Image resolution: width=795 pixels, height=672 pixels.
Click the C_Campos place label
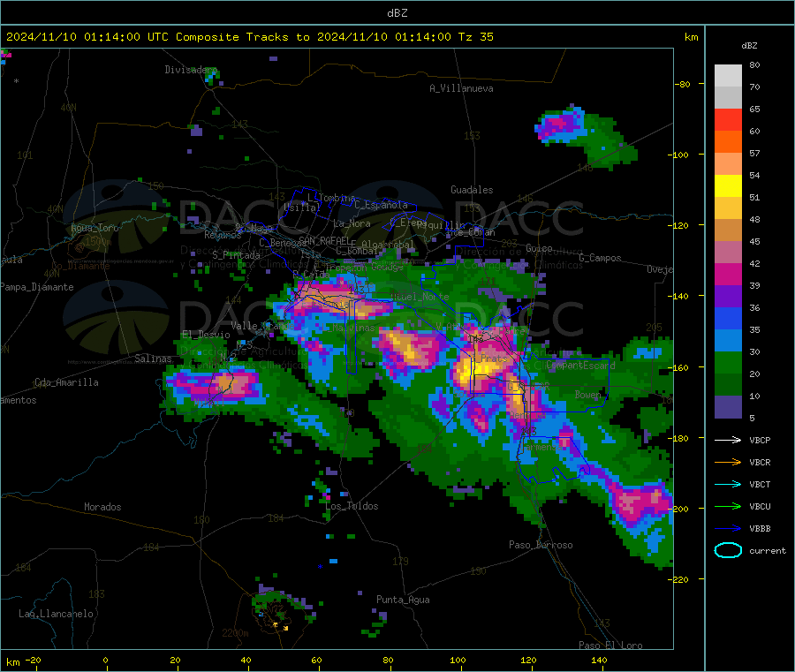(x=601, y=258)
